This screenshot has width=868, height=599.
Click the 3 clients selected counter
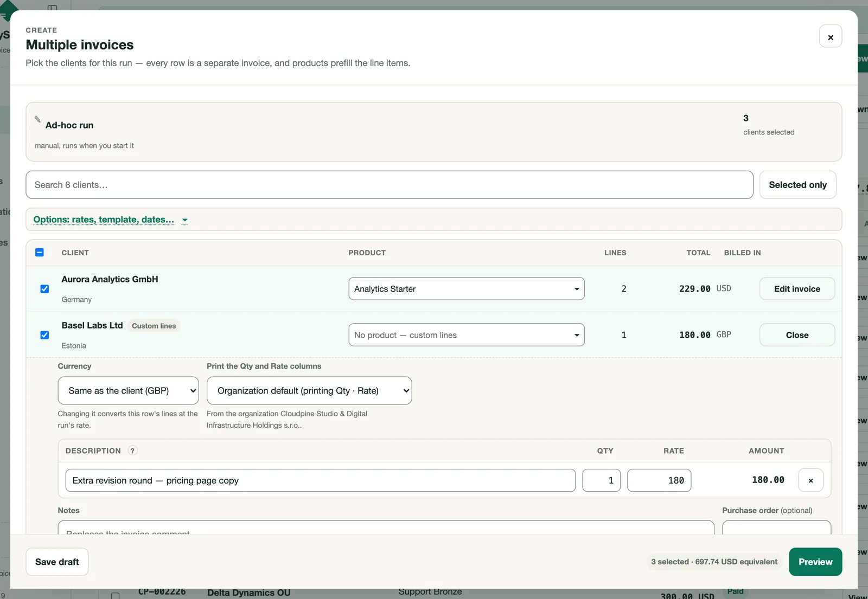click(x=768, y=125)
